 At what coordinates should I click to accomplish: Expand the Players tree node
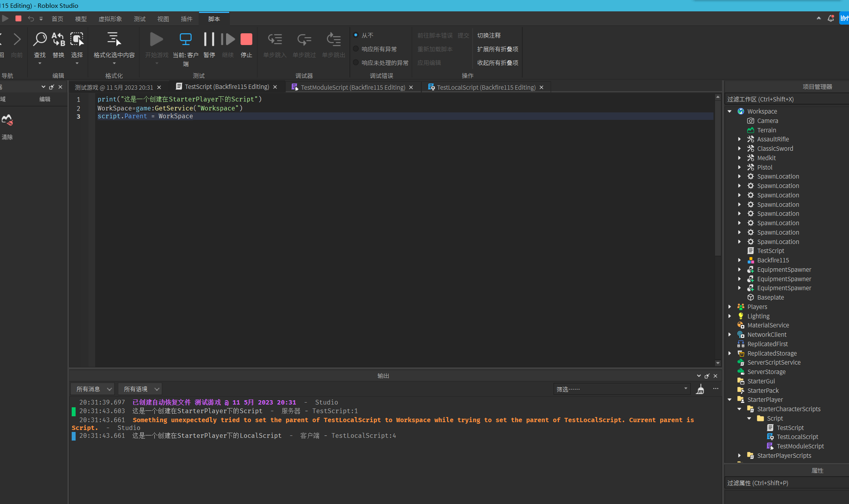click(x=730, y=307)
